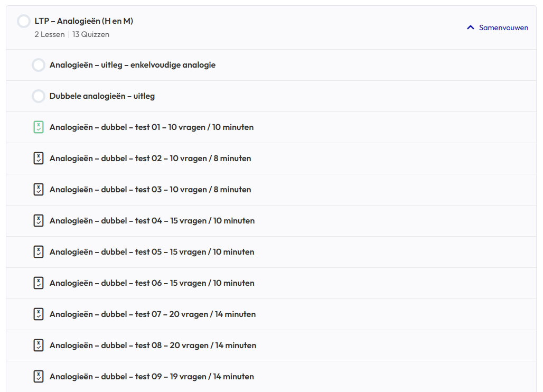Click quiz icon beside test 03

[38, 190]
